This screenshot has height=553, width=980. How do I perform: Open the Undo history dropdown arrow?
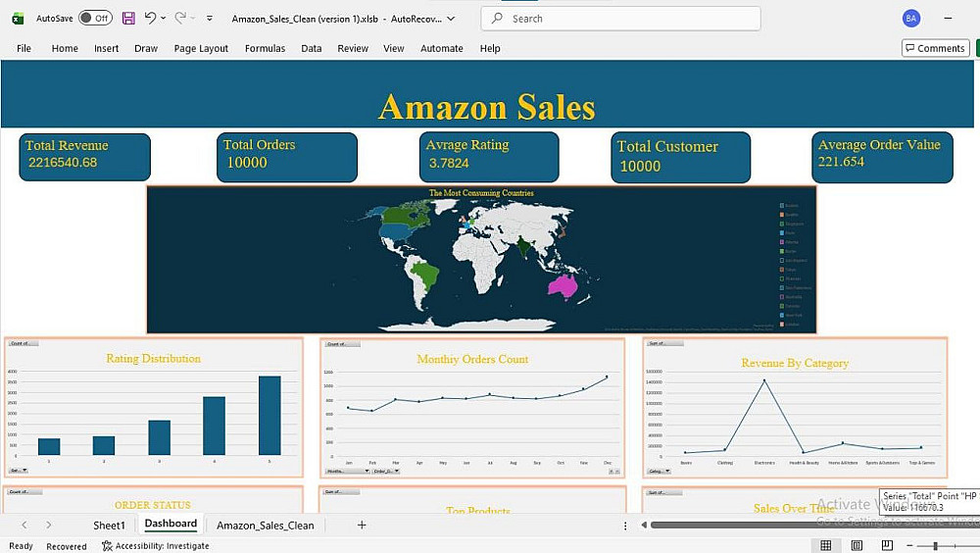[x=164, y=19]
